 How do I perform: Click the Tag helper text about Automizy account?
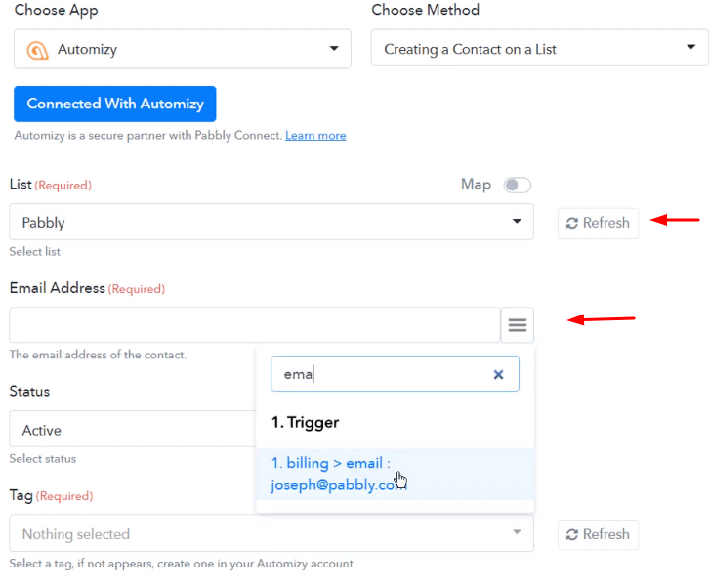tap(183, 564)
